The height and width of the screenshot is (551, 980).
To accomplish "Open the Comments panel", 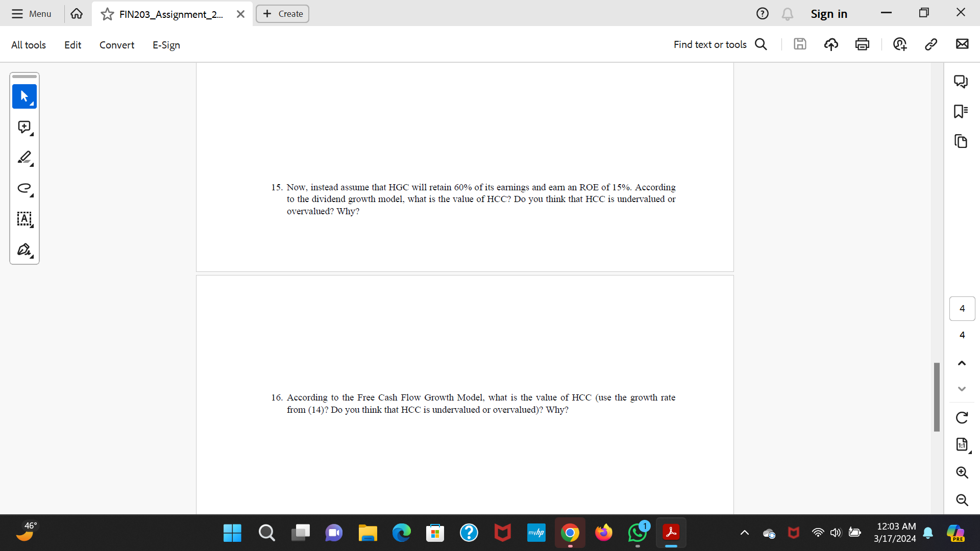I will [x=962, y=81].
